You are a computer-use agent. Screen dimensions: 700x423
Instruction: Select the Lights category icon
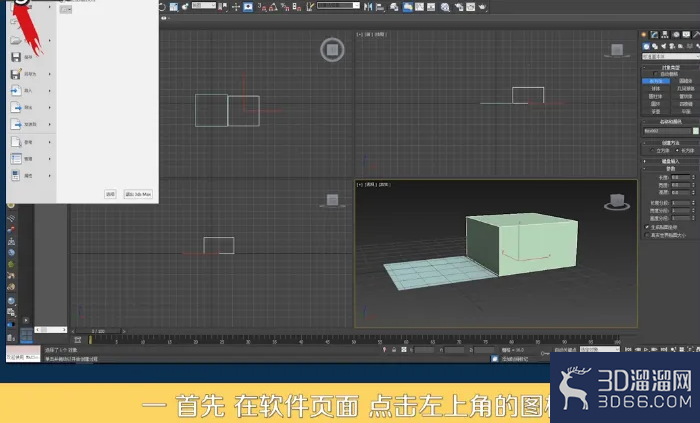click(x=663, y=46)
